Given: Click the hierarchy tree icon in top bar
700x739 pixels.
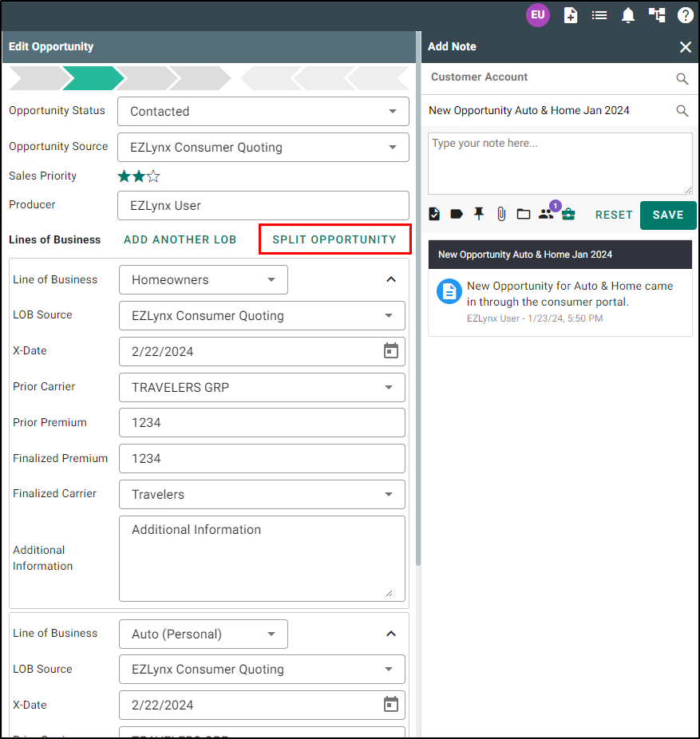Looking at the screenshot, I should 657,15.
